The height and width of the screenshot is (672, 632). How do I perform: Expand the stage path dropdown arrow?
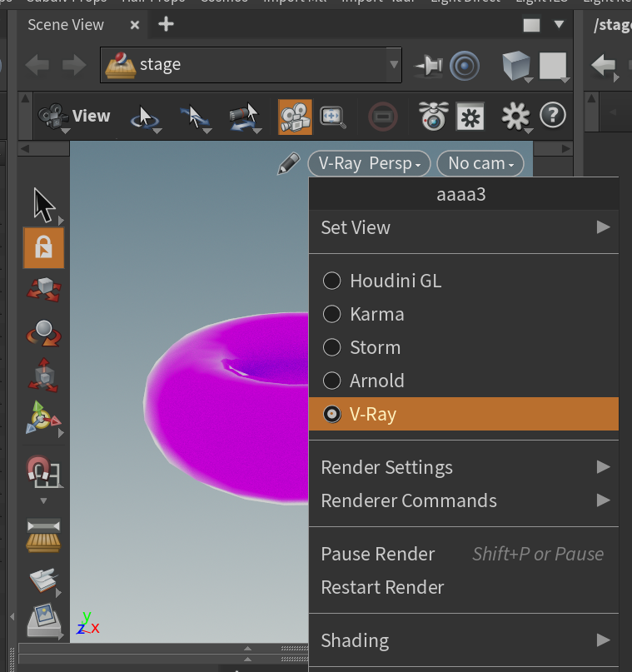(x=394, y=65)
